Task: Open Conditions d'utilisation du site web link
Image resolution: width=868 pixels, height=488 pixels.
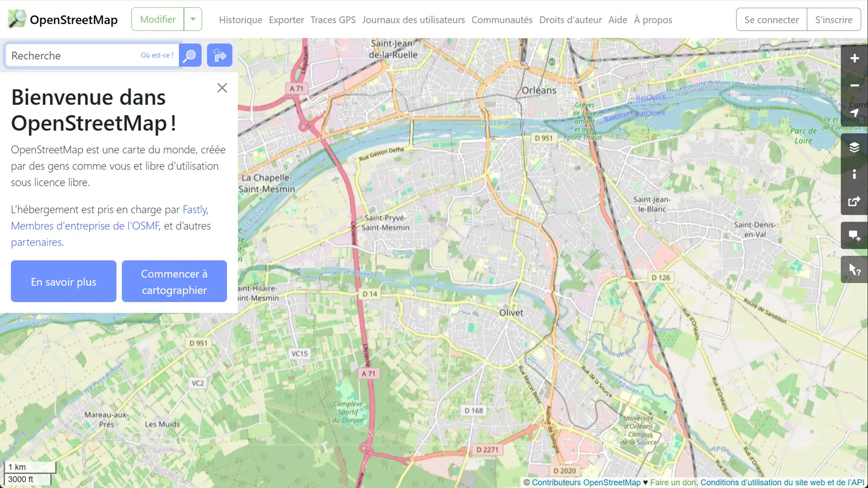Action: tap(782, 483)
